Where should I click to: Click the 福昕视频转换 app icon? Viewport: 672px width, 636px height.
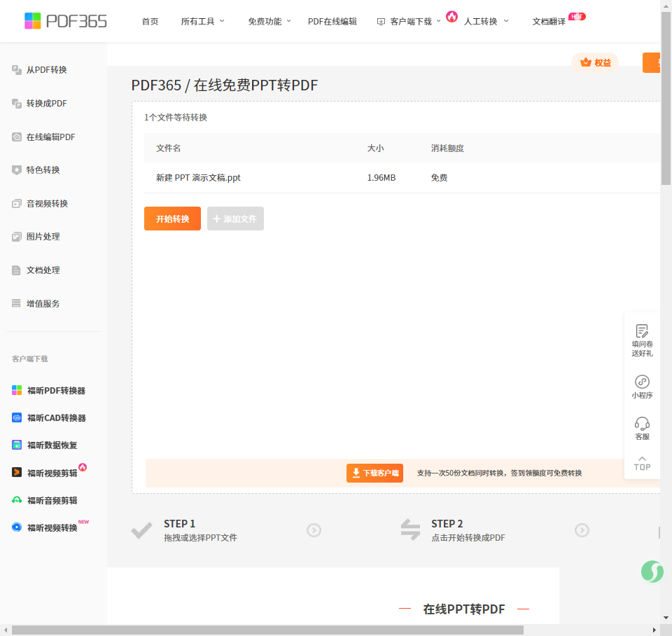[17, 527]
